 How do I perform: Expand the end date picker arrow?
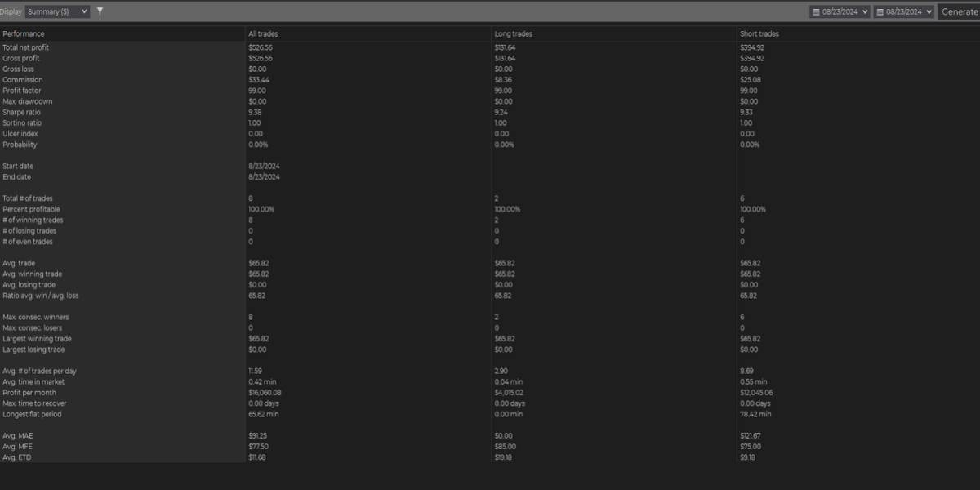928,11
